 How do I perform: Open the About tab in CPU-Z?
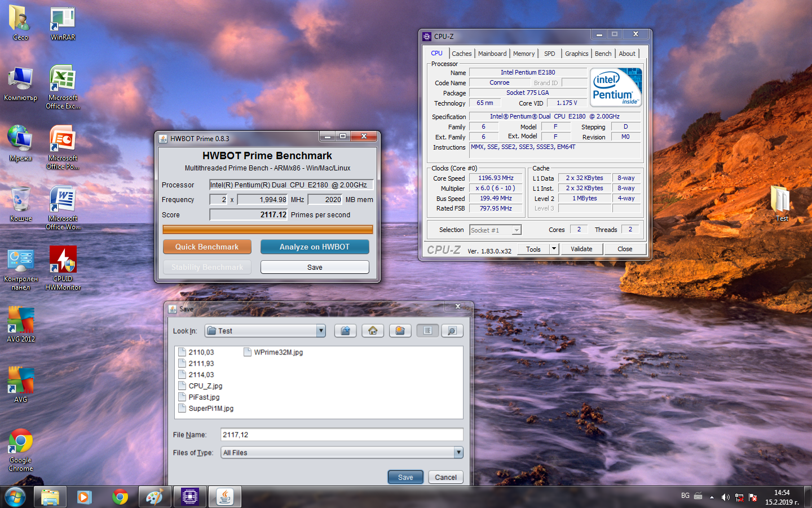pos(627,54)
